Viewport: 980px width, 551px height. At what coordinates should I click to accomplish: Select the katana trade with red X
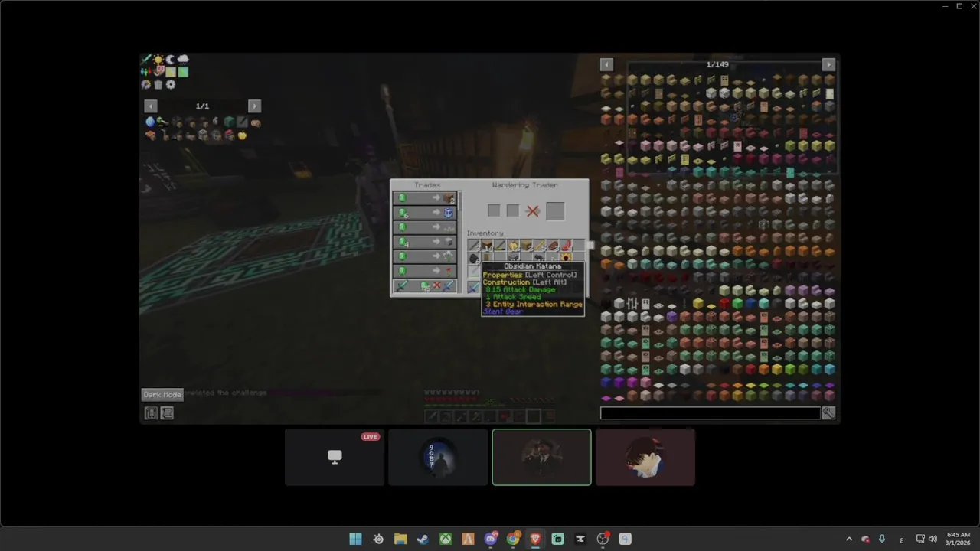tap(425, 285)
